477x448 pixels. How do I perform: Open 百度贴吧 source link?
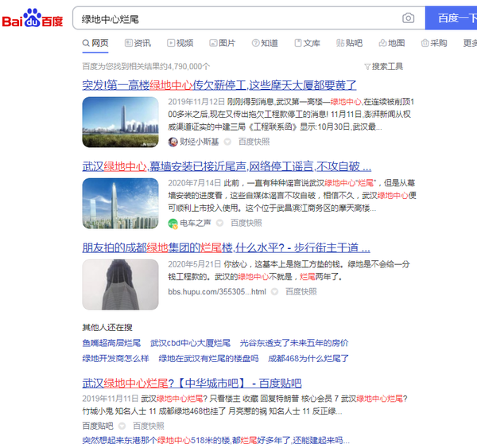(x=98, y=426)
